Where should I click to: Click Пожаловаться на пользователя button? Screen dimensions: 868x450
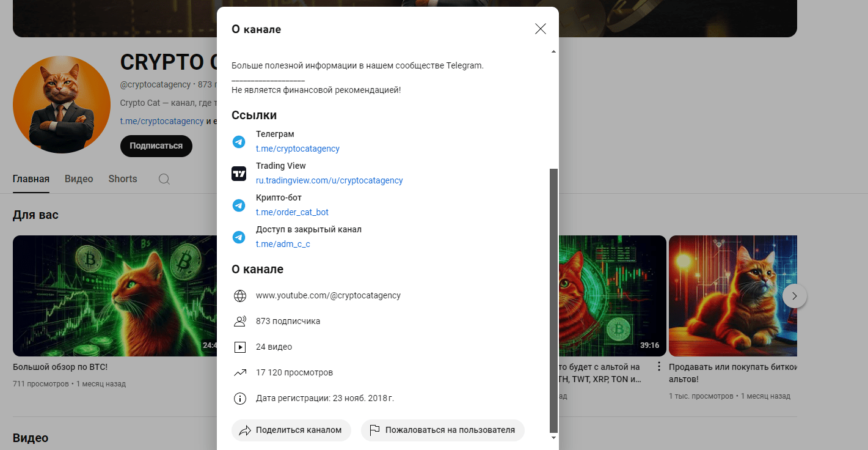443,430
